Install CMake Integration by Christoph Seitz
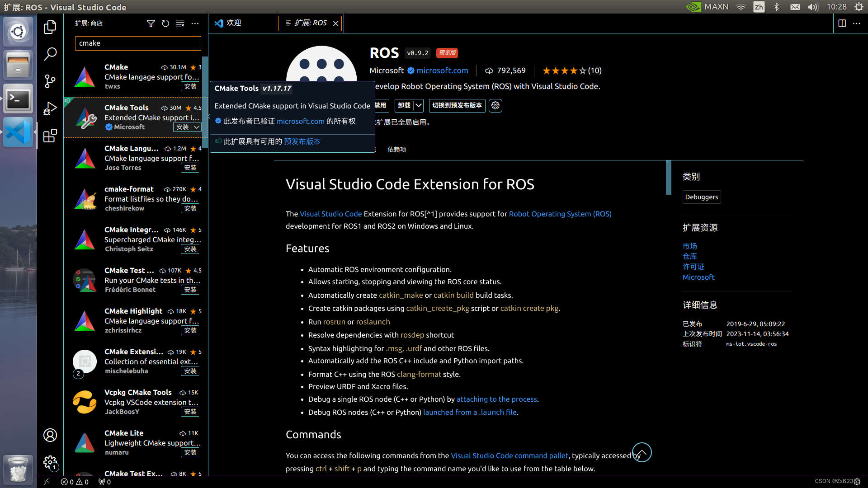The width and height of the screenshot is (868, 488). [x=190, y=249]
